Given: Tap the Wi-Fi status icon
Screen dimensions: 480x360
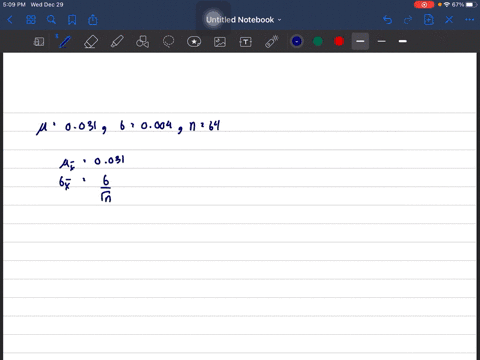Looking at the screenshot, I should 447,5.
